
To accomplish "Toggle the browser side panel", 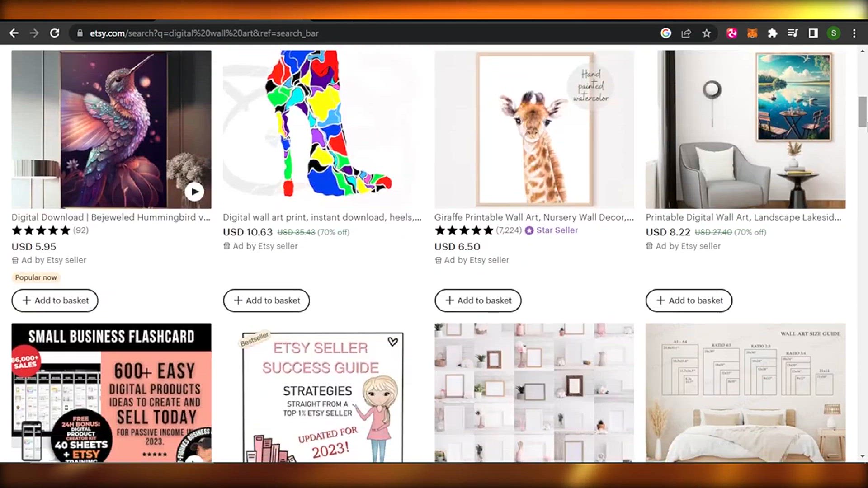I will click(813, 33).
